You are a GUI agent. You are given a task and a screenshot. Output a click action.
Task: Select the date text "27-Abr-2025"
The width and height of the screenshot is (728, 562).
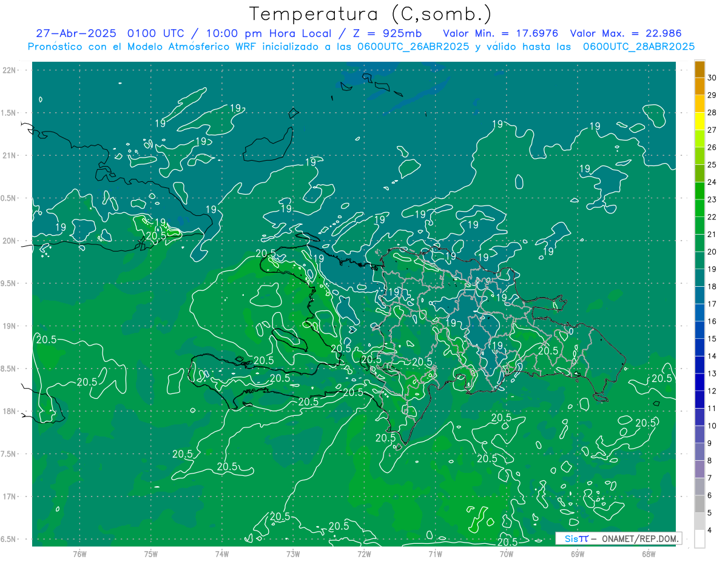76,33
